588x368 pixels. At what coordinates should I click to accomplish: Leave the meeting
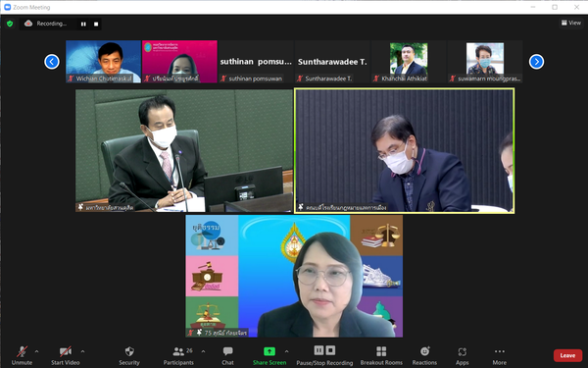pos(567,355)
